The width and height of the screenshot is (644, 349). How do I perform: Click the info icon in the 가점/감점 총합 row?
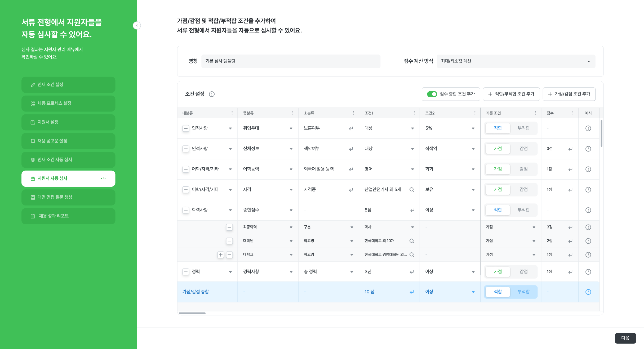tap(588, 292)
